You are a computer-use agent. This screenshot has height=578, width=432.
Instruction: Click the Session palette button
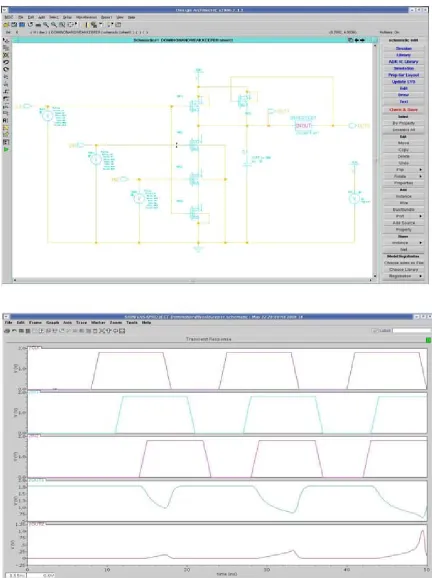pyautogui.click(x=403, y=48)
